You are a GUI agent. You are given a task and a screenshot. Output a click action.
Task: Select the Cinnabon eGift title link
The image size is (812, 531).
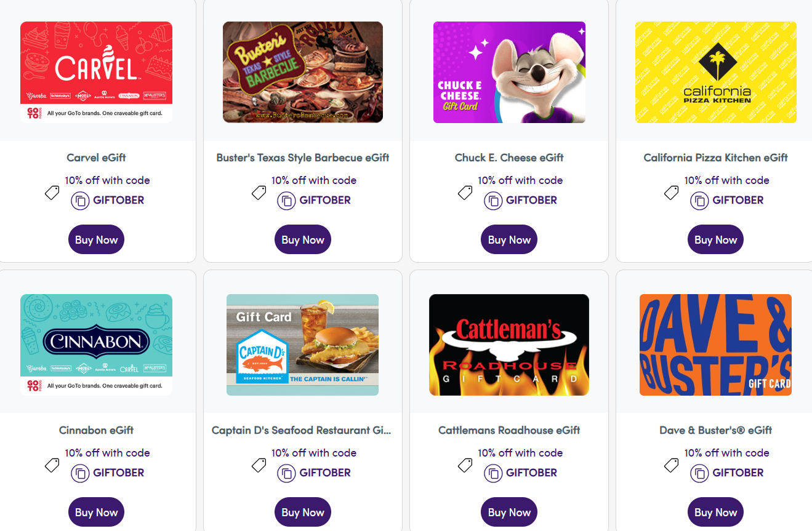click(96, 430)
